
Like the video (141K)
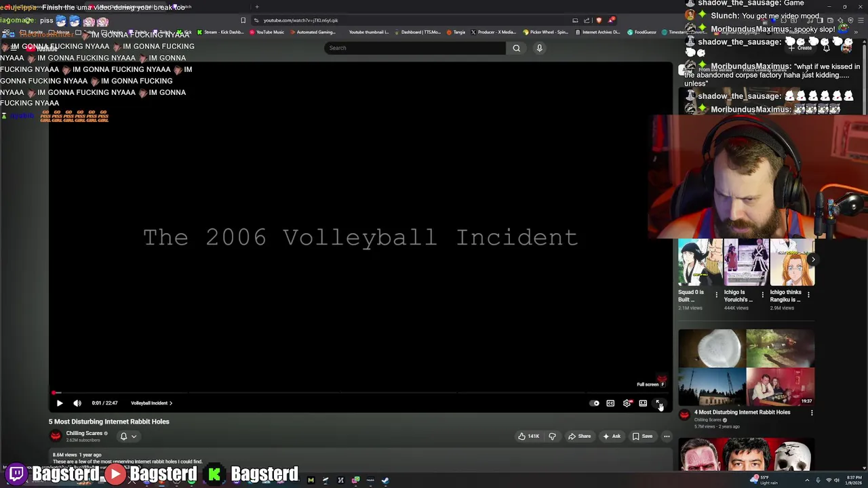528,436
